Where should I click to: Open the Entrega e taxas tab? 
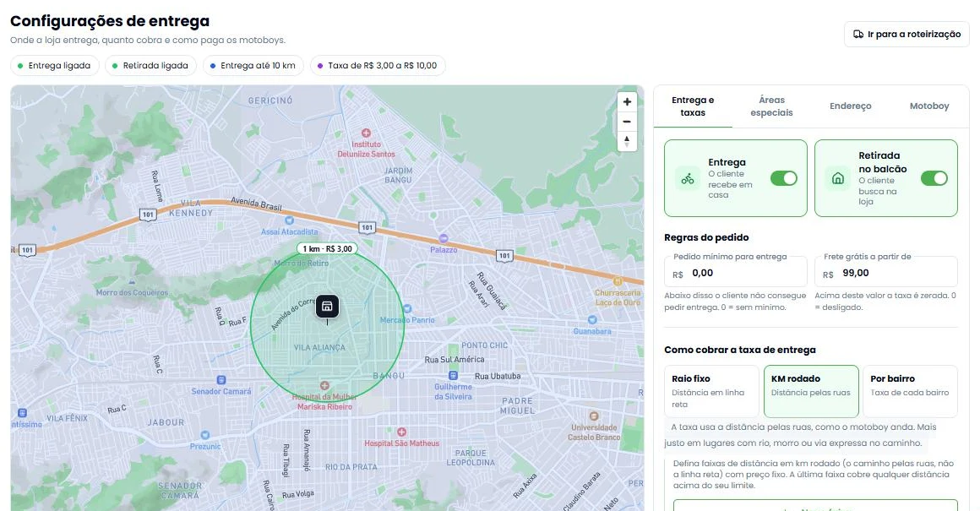tap(693, 106)
